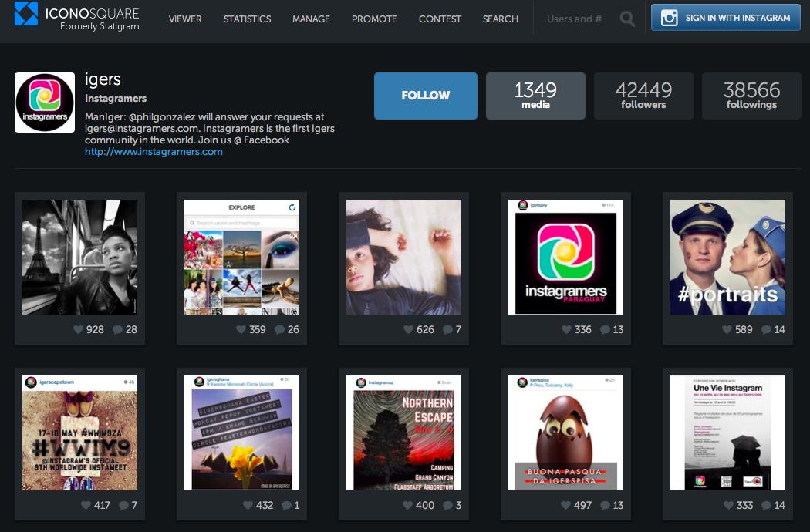Click heart icon showing 432 likes
Image resolution: width=810 pixels, height=532 pixels.
click(x=248, y=505)
